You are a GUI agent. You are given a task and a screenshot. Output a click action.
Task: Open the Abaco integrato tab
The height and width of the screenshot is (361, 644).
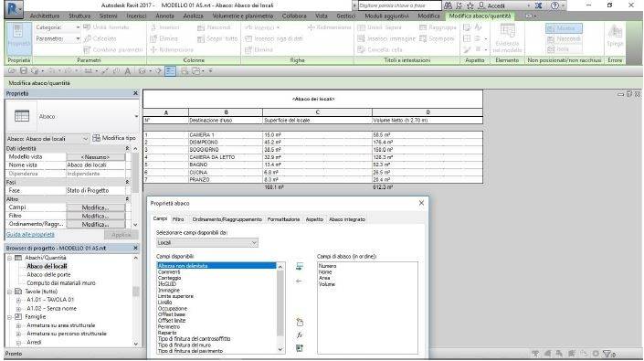pos(347,219)
